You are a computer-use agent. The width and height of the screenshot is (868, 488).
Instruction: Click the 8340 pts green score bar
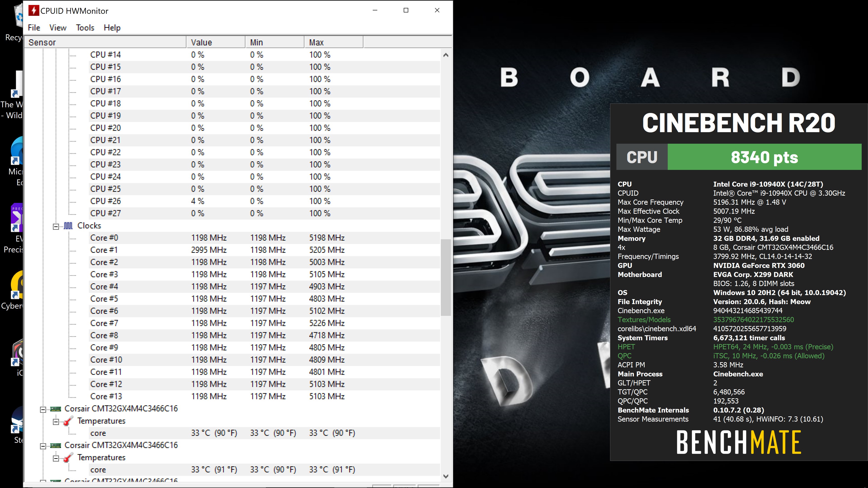coord(764,157)
